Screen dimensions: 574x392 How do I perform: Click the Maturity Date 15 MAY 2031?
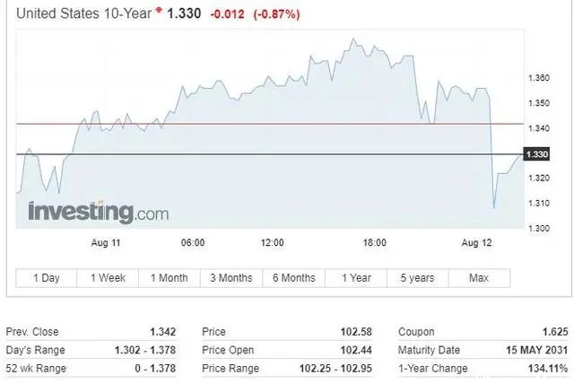tap(537, 350)
